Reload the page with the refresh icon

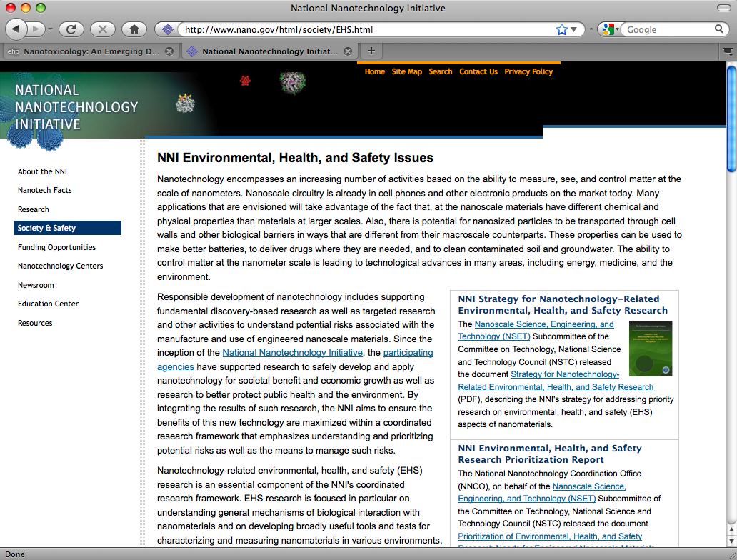(71, 29)
